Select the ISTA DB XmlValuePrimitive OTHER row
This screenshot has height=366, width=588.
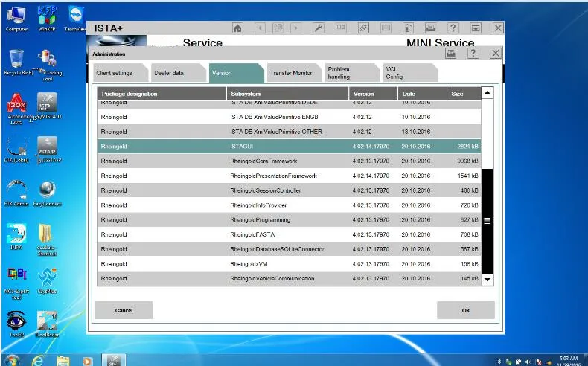coord(289,132)
